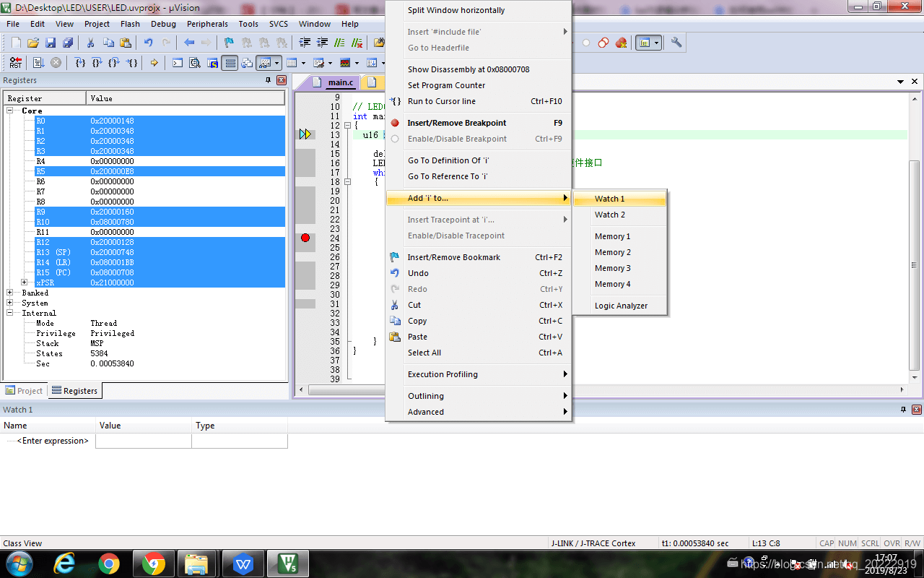Click the Uncomment selection icon with red x
Image resolution: width=924 pixels, height=578 pixels.
click(356, 43)
